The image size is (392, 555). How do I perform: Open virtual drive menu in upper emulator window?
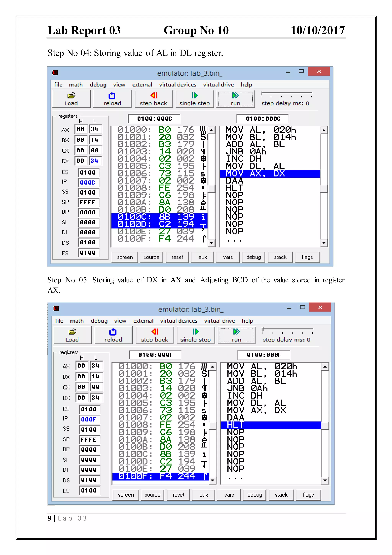[x=218, y=85]
